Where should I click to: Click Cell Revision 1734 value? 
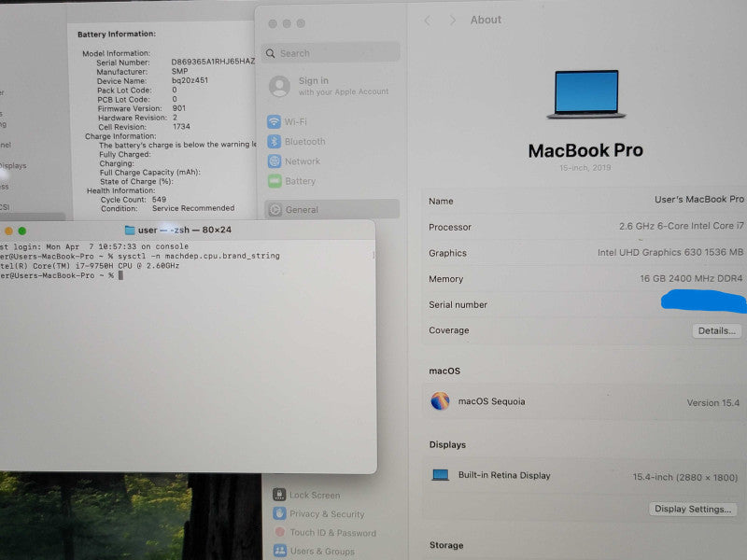pyautogui.click(x=181, y=127)
